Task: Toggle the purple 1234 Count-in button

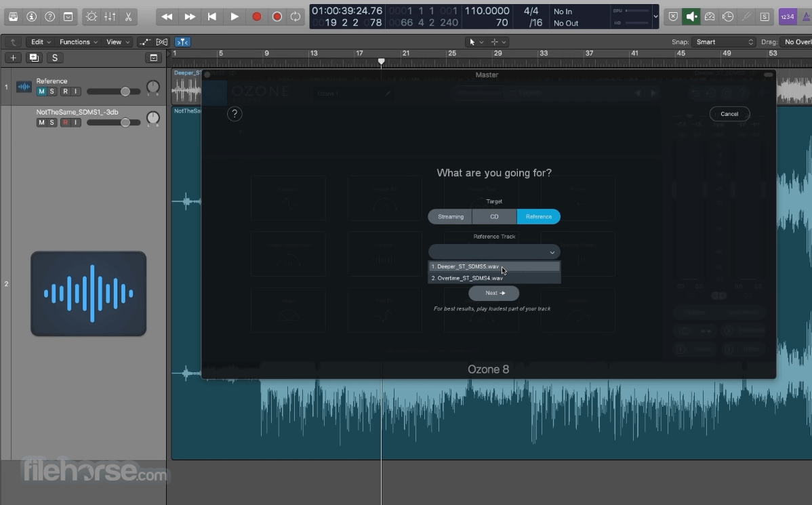Action: click(787, 16)
